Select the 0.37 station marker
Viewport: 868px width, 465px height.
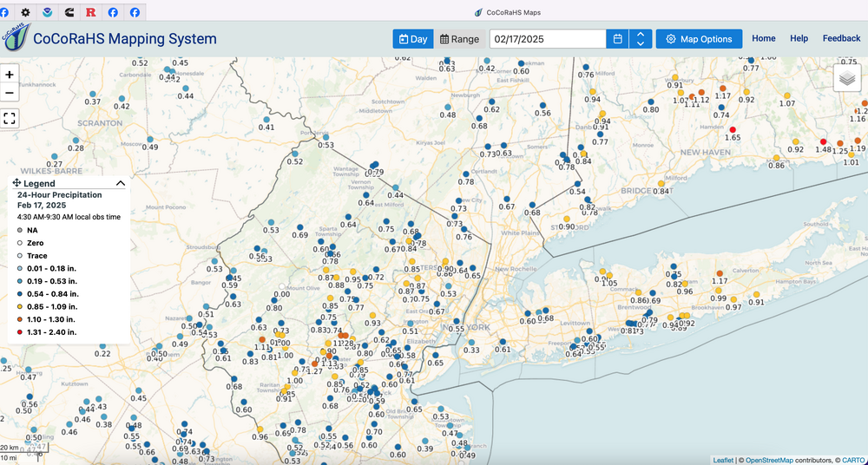(93, 94)
